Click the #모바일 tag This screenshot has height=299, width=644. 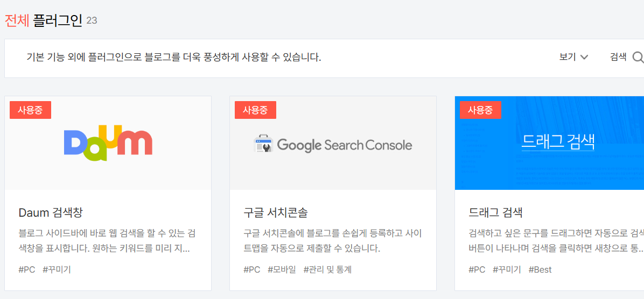click(x=282, y=269)
